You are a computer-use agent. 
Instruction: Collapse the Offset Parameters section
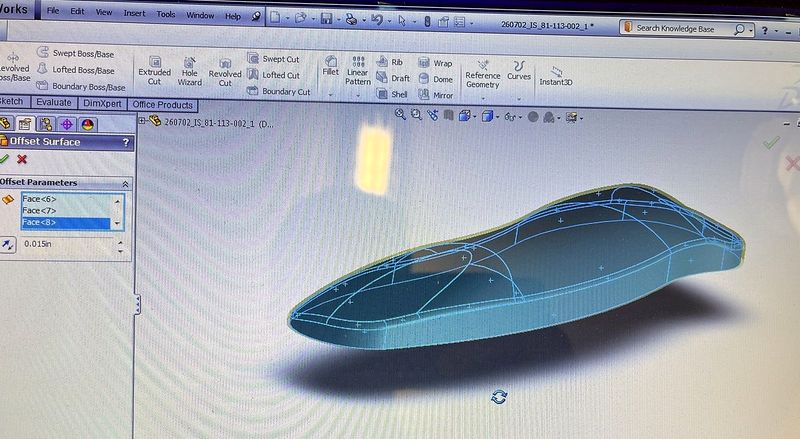click(126, 184)
